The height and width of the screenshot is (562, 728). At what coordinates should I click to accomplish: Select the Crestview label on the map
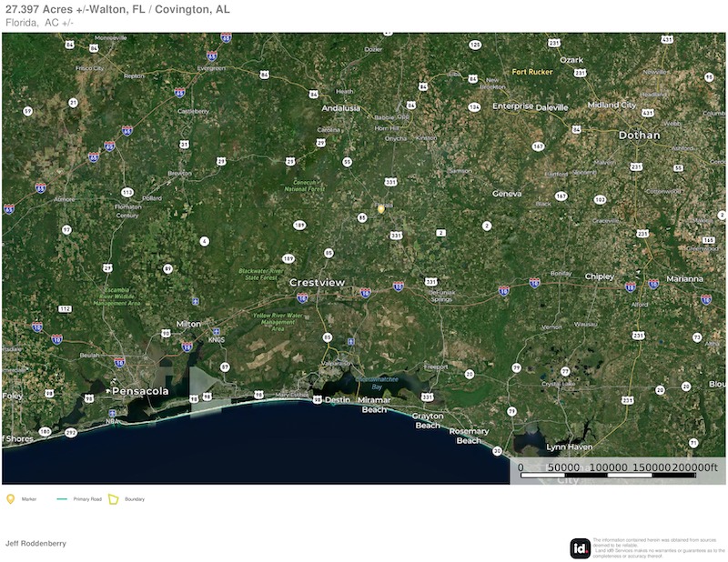(317, 283)
